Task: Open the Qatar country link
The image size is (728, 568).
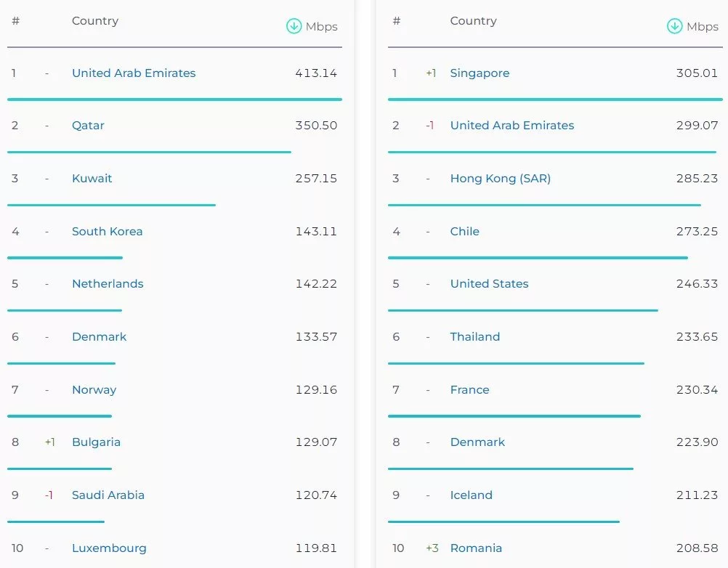Action: click(x=88, y=126)
